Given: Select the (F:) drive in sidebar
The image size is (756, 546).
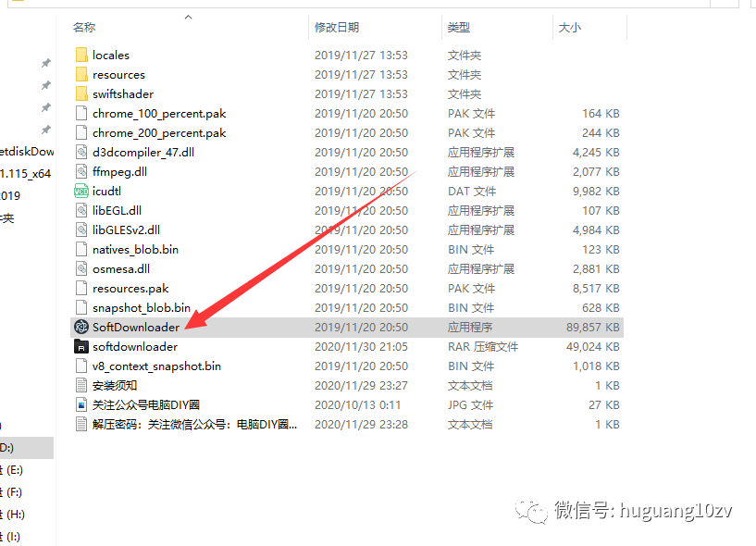Looking at the screenshot, I should click(x=13, y=492).
